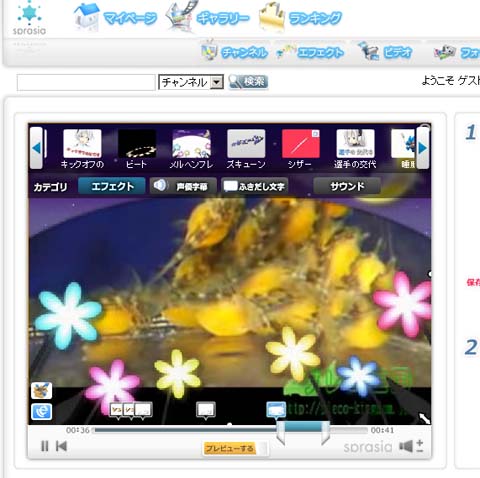Show previous effect thumbnails with left arrow

pyautogui.click(x=36, y=148)
